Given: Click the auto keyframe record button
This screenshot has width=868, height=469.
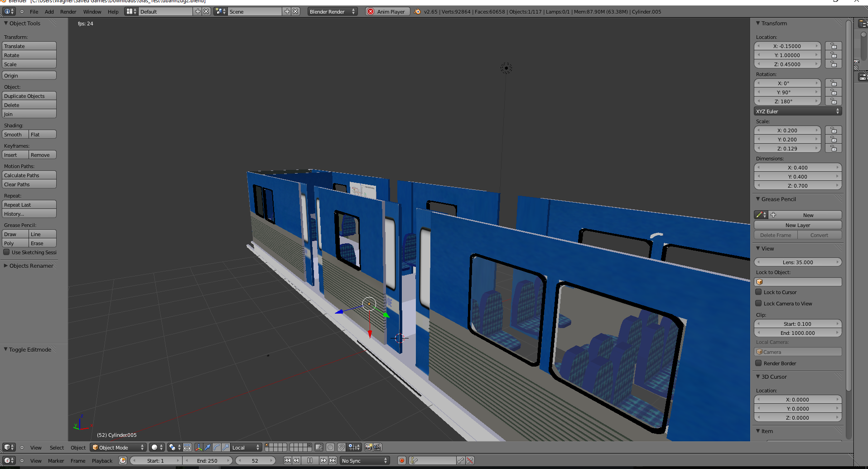Looking at the screenshot, I should coord(401,460).
